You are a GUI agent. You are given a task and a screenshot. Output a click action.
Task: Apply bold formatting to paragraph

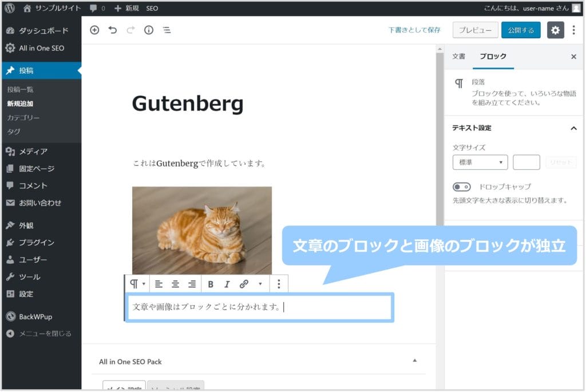tap(211, 284)
